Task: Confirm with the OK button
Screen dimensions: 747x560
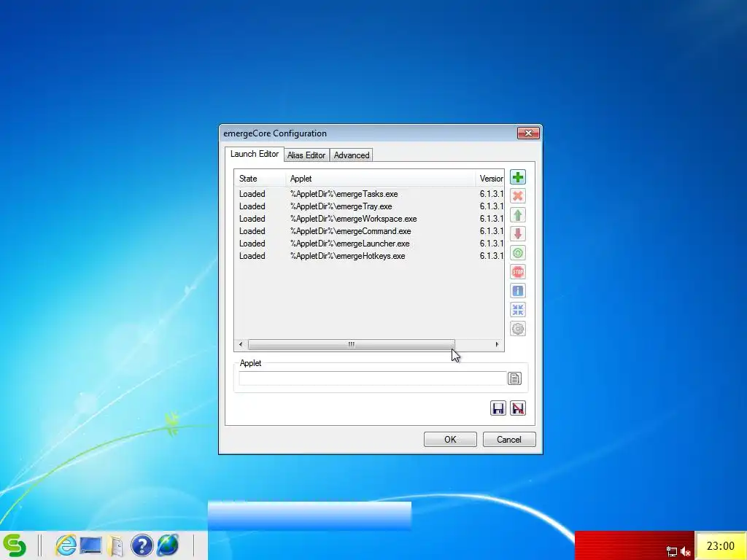Action: click(450, 440)
